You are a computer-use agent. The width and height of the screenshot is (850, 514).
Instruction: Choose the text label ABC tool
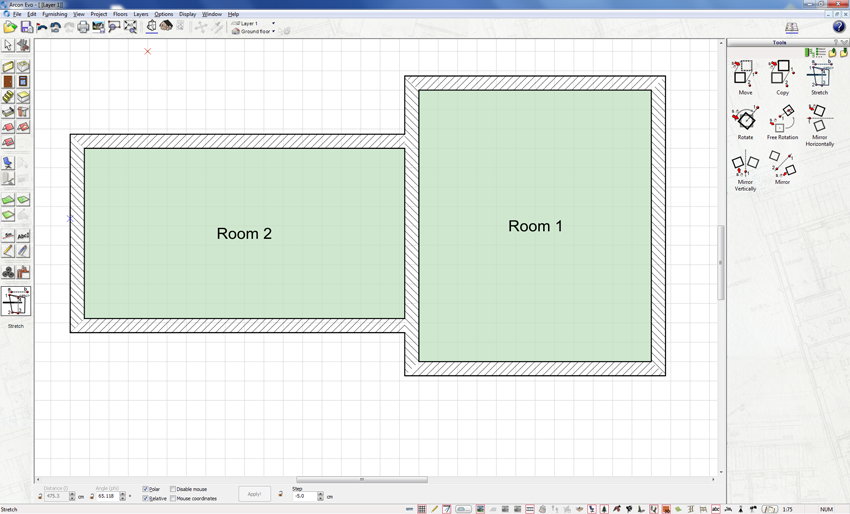point(23,236)
